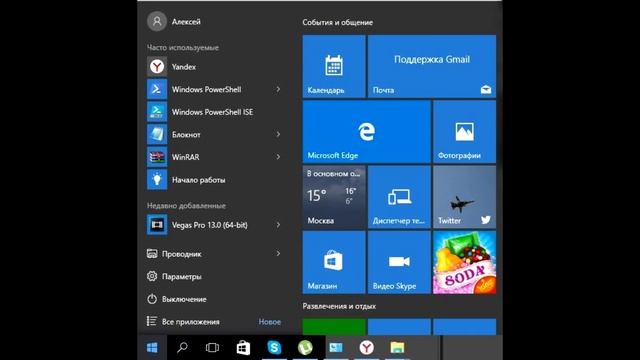The width and height of the screenshot is (640, 360).
Task: Open Skype from the taskbar
Action: (x=274, y=348)
